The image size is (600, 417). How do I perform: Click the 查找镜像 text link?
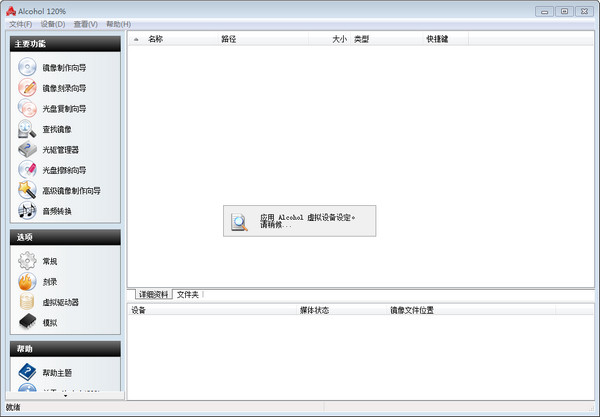click(57, 129)
